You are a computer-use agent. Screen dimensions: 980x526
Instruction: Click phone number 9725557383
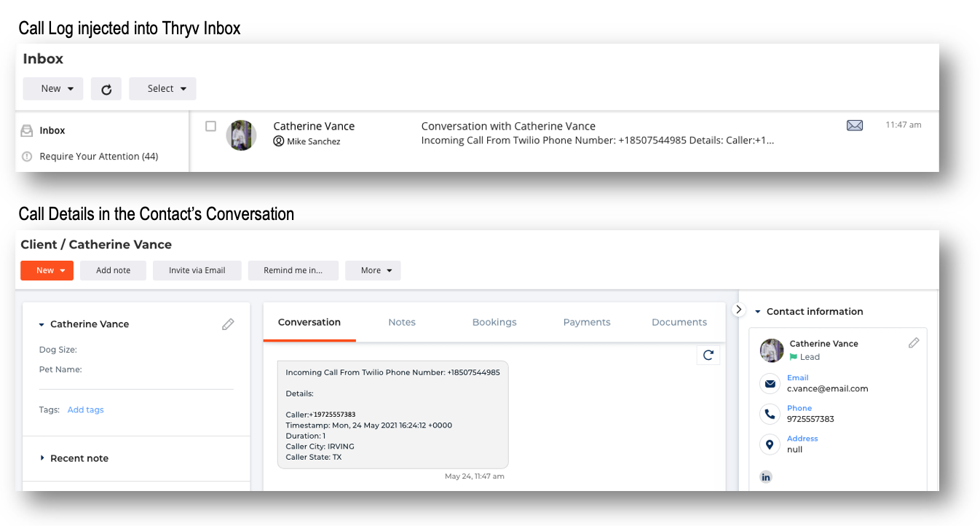(810, 419)
